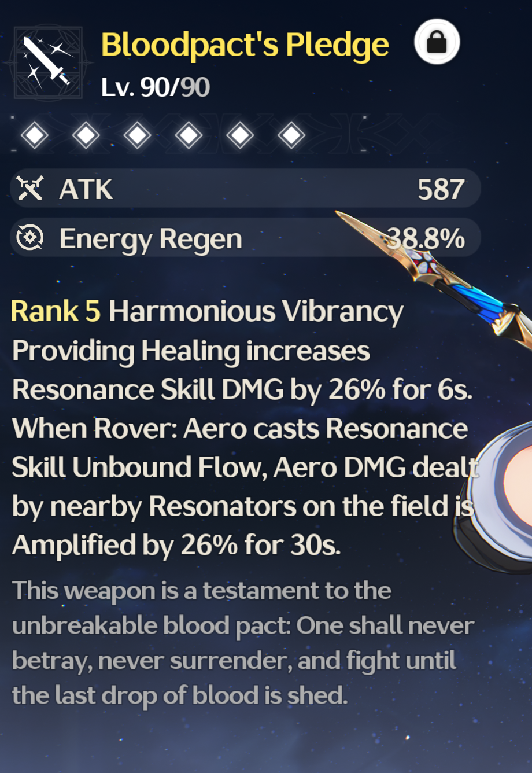Select the third rank diamond
This screenshot has height=773, width=532.
point(138,136)
